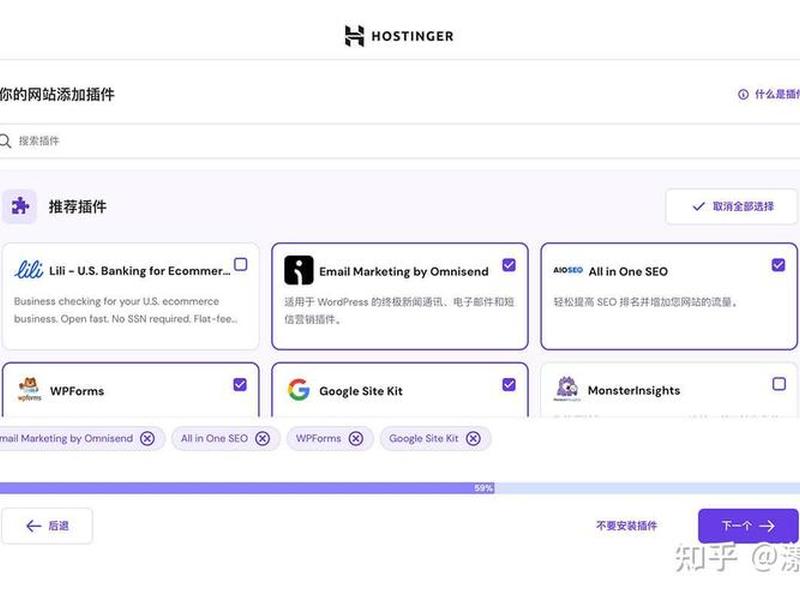
Task: Uncheck Email Marketing by Omnisend checkbox
Action: 509,265
